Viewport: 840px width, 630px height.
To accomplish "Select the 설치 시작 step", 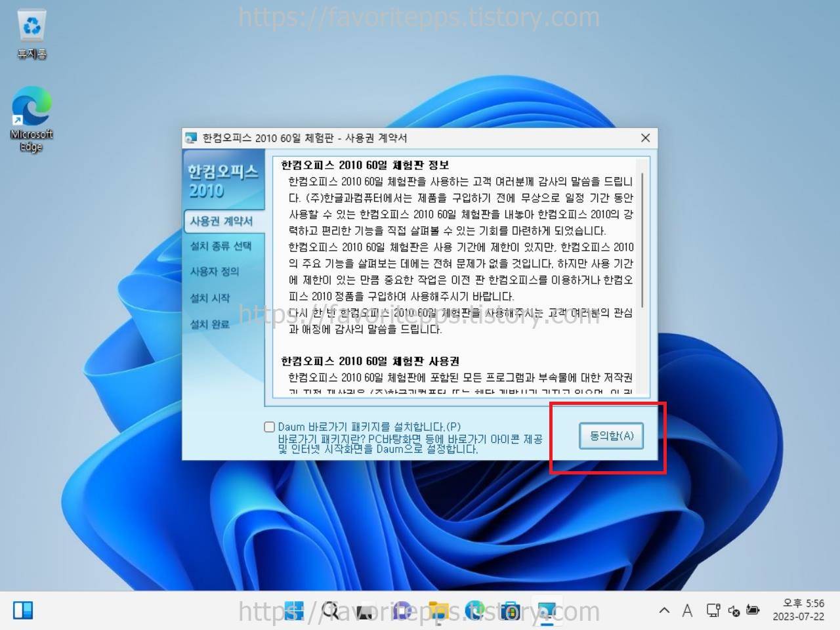I will tap(210, 298).
